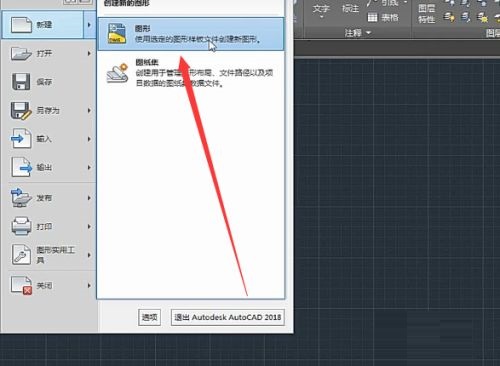Screen dimensions: 500x366
Task: Click the 另存为 disk with pencil icon
Action: click(x=21, y=110)
